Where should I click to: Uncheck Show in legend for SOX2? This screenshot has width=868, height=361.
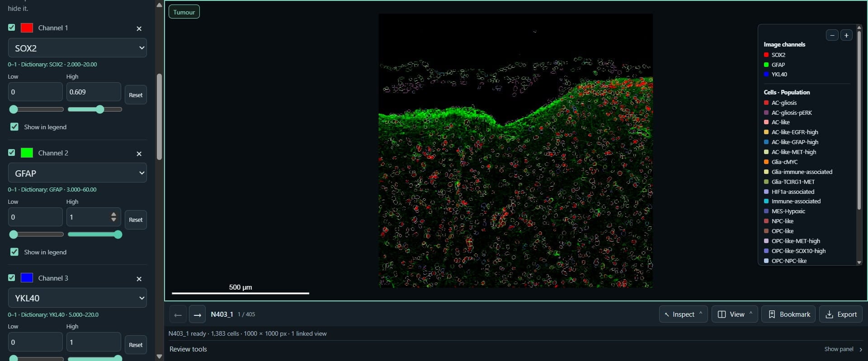click(14, 127)
